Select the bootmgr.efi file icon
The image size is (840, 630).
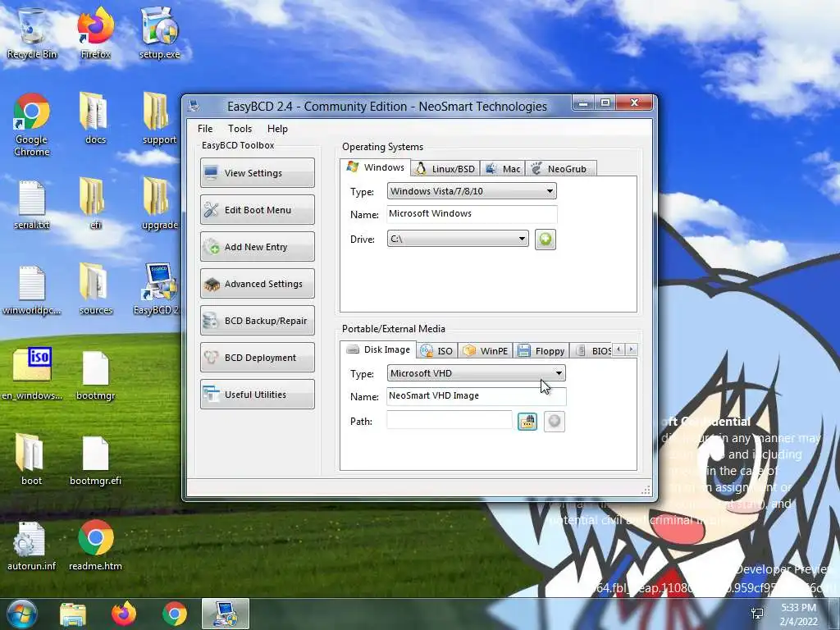[95, 459]
